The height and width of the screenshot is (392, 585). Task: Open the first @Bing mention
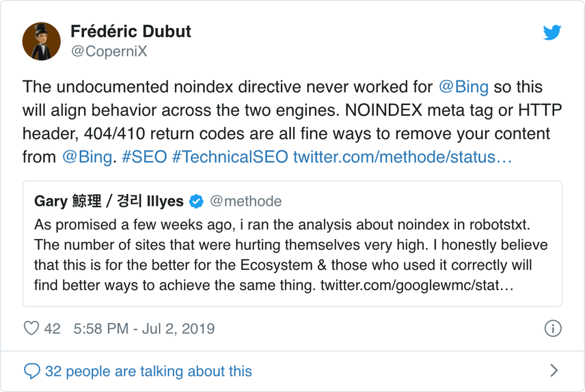coord(463,87)
